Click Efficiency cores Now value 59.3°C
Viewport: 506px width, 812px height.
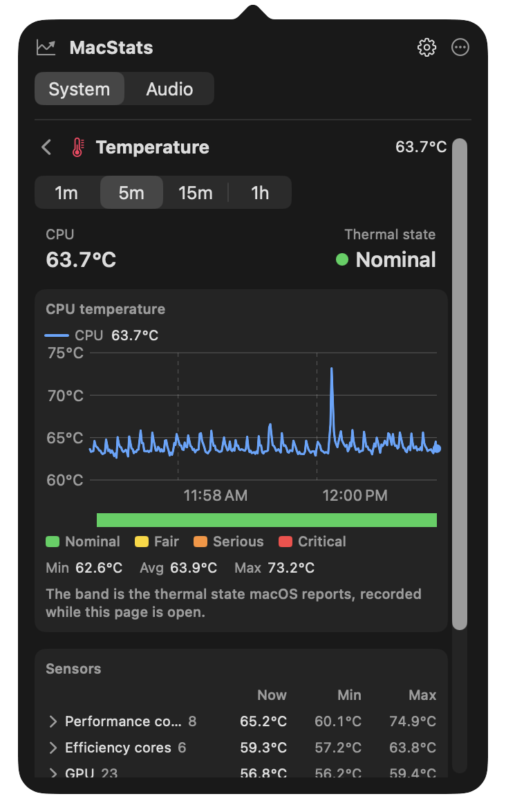click(x=263, y=748)
